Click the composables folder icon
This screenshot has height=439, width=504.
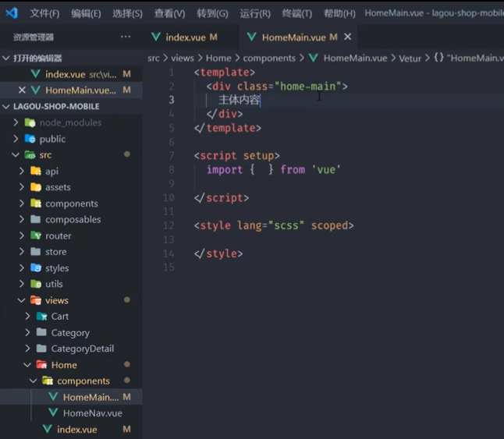pos(35,219)
